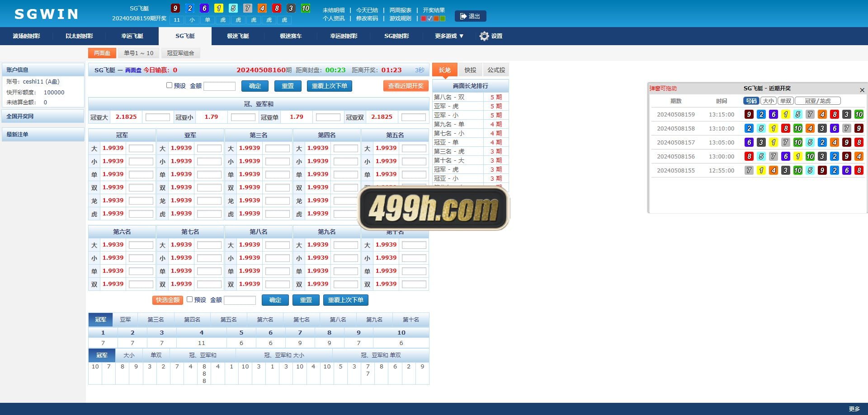Switch popup view to 号码
Image resolution: width=868 pixels, height=415 pixels.
751,101
